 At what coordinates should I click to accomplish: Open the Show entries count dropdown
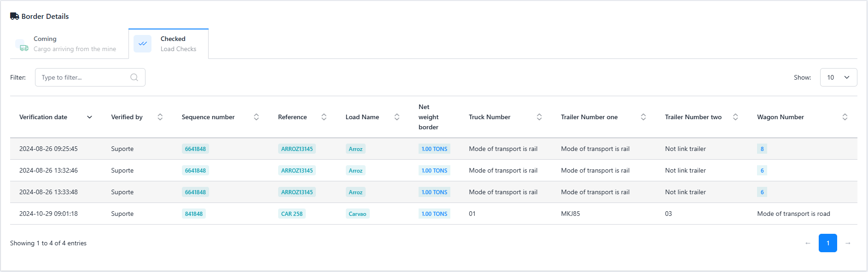click(838, 77)
